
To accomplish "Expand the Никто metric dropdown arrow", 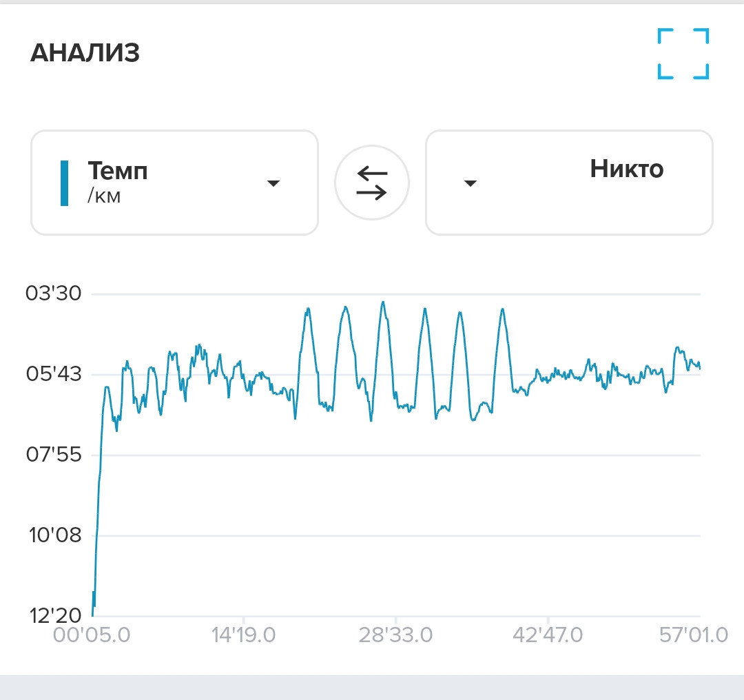I will tap(471, 183).
